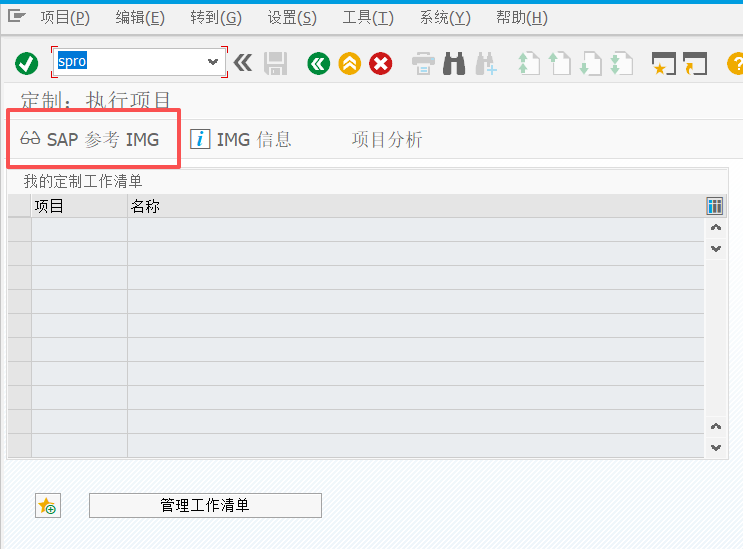Open the 帮助(H) menu
The width and height of the screenshot is (743, 549).
522,18
